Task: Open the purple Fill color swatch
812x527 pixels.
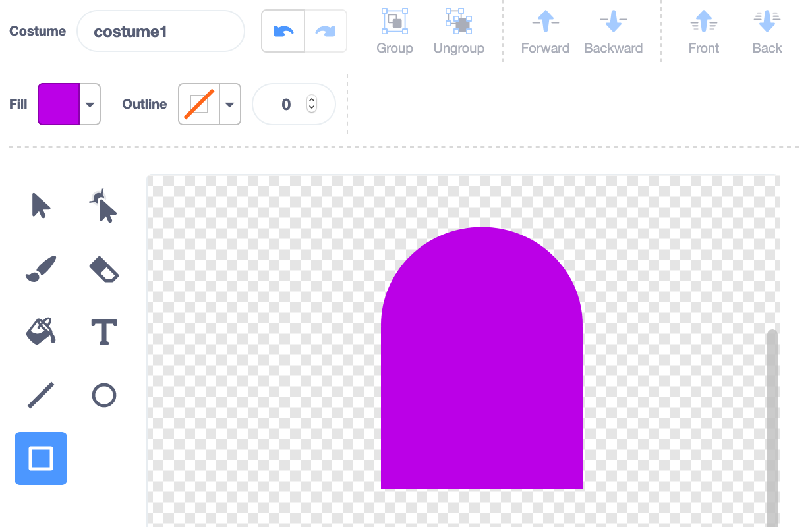Action: point(59,104)
